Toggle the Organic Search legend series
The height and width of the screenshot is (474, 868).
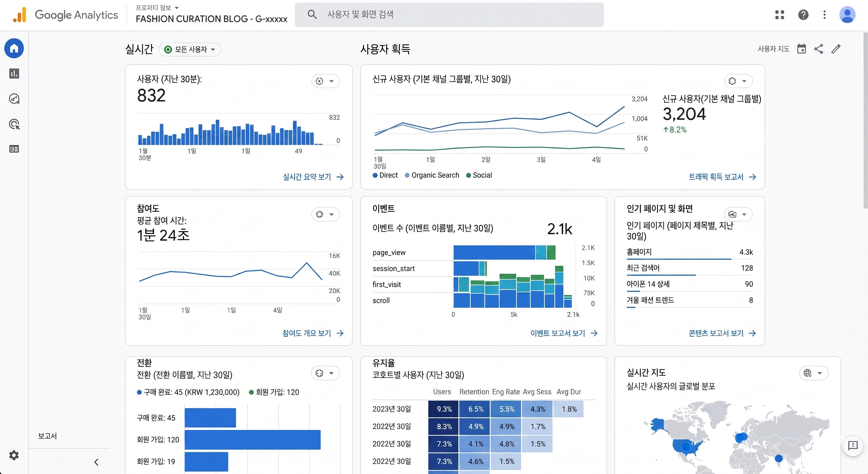[x=432, y=175]
